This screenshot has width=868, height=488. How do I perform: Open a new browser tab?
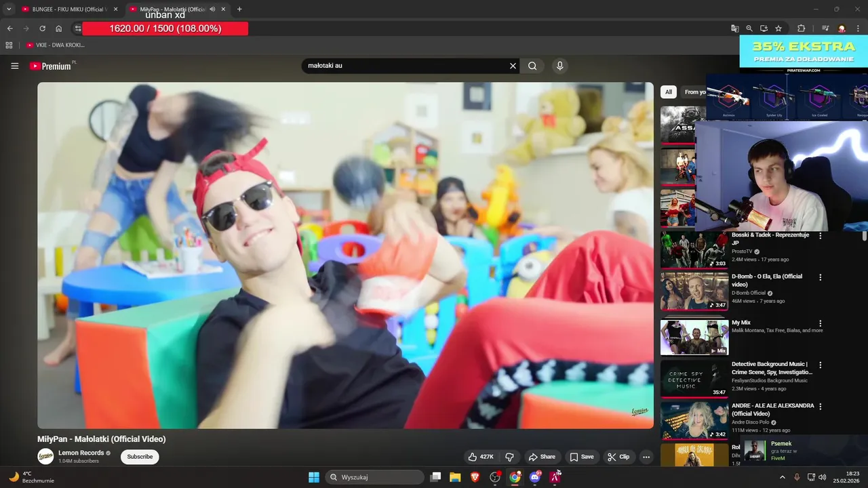(x=239, y=9)
